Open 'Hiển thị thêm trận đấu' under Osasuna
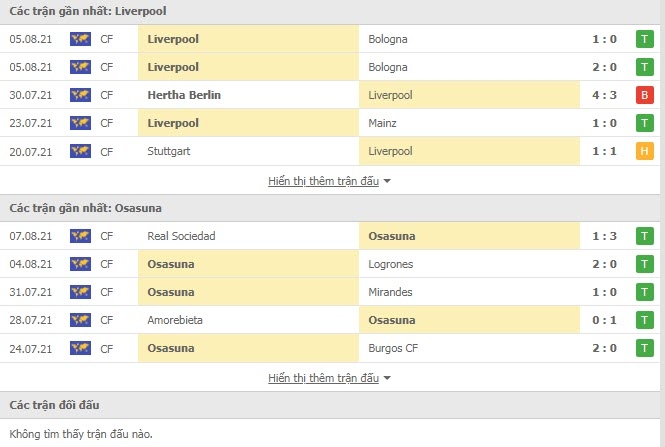The image size is (665, 447). (323, 378)
